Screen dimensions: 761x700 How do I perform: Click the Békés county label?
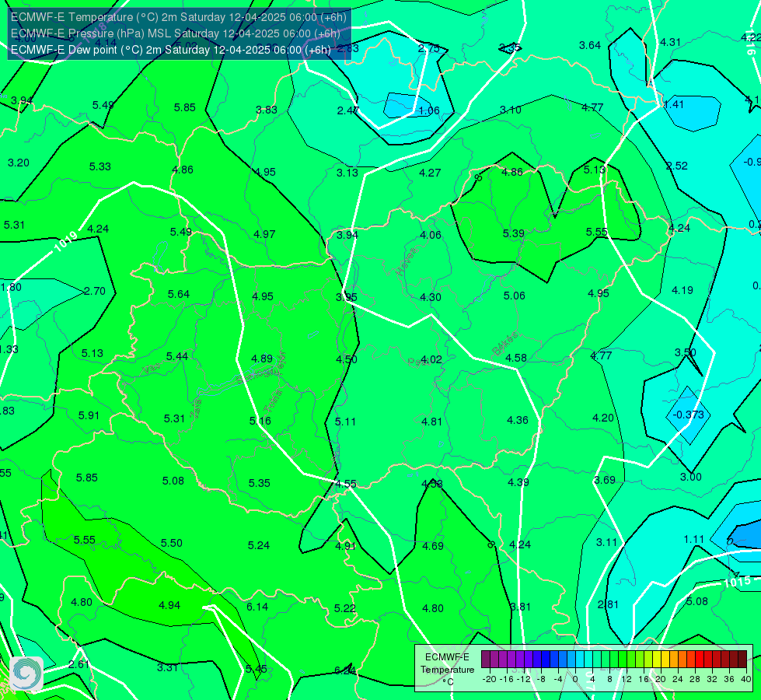tap(505, 344)
